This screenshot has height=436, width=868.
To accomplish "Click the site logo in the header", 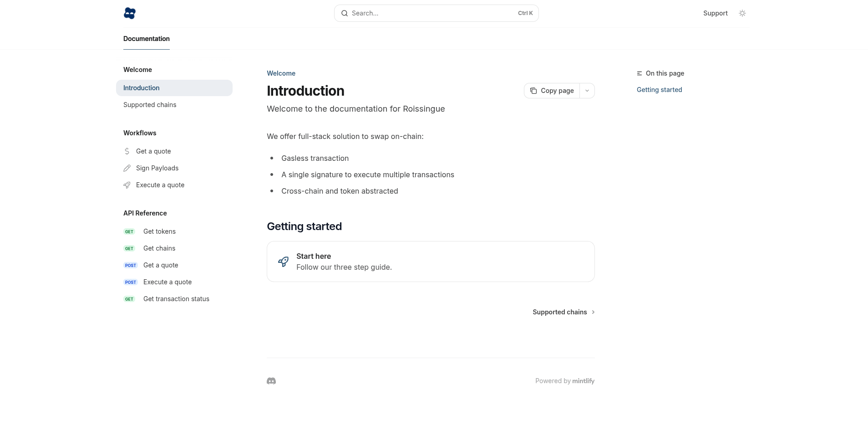I will [129, 13].
